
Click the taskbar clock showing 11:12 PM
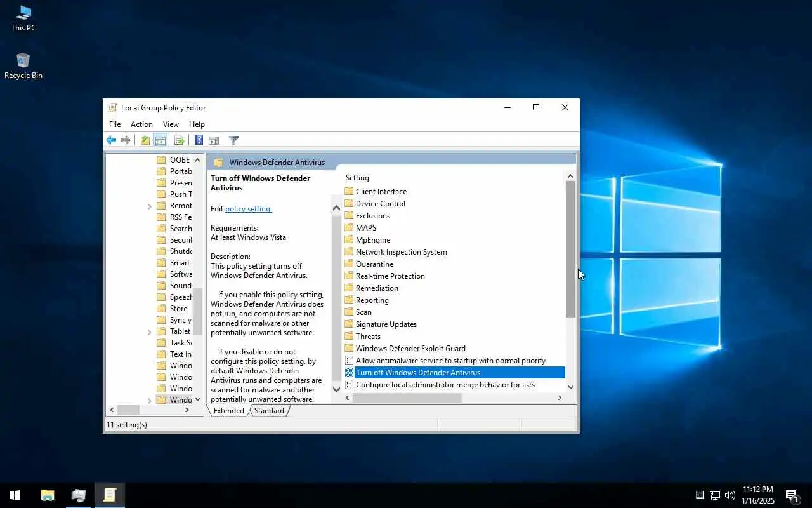(x=758, y=495)
